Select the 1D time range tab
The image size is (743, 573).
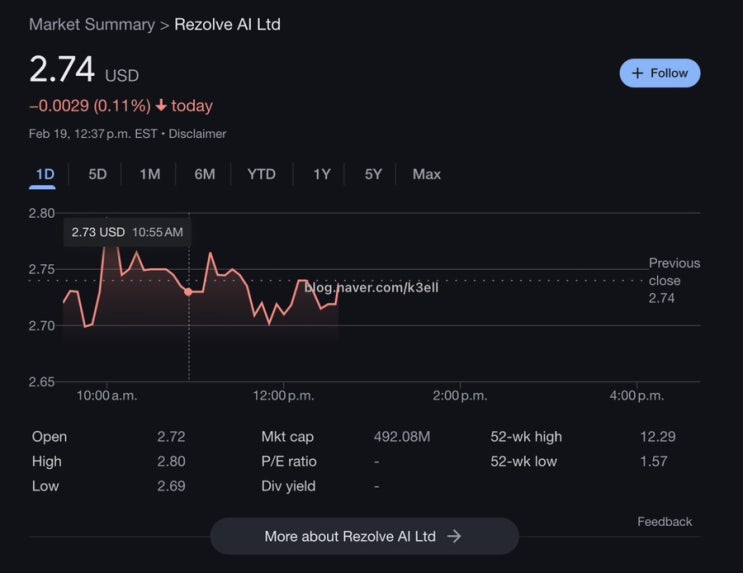coord(45,174)
